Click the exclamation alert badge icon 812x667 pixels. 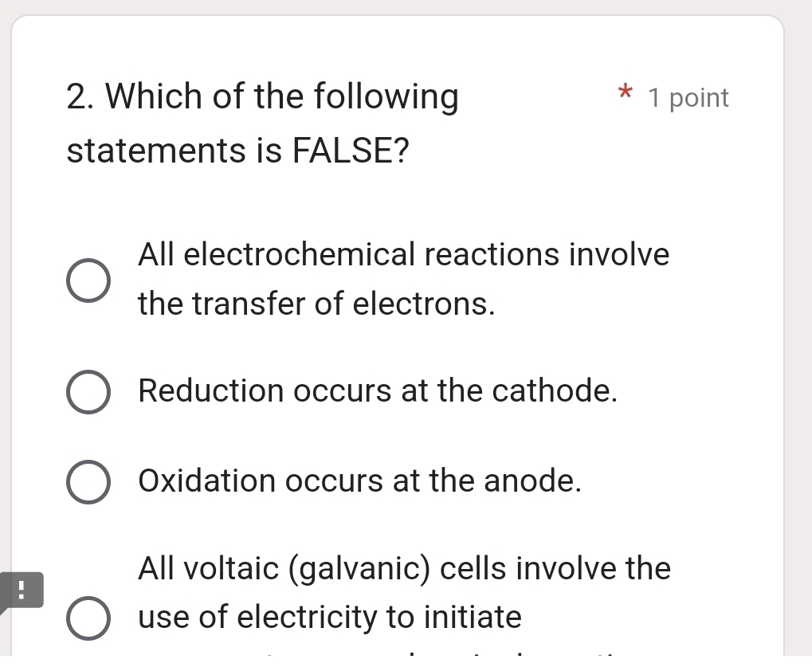click(x=21, y=590)
